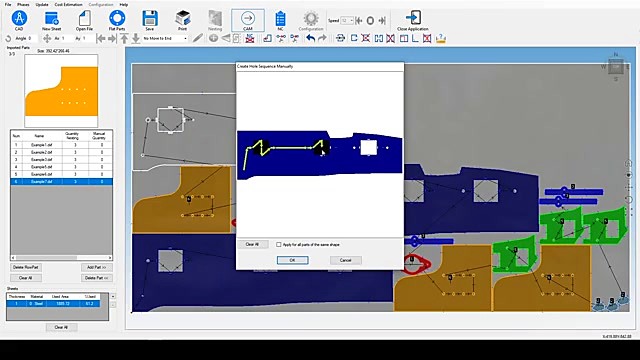Click the move up arrow icon
The height and width of the screenshot is (360, 640).
(124, 38)
